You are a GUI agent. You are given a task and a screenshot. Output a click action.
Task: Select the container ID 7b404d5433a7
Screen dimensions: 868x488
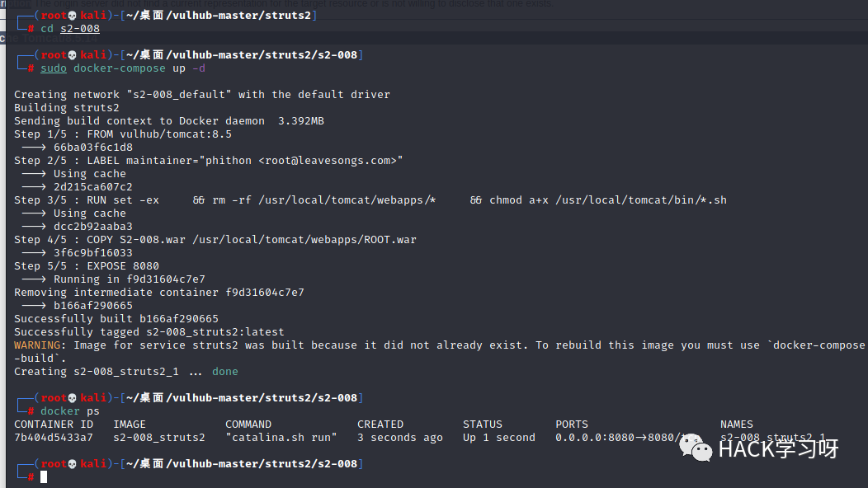pyautogui.click(x=54, y=438)
